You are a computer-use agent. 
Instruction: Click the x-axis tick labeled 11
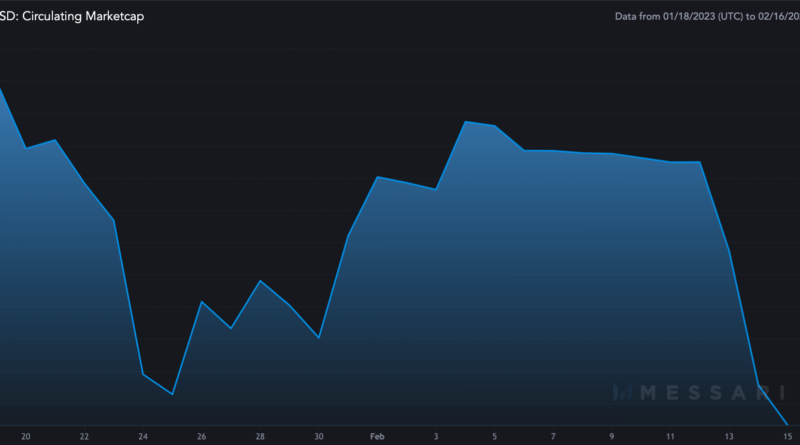(x=670, y=436)
